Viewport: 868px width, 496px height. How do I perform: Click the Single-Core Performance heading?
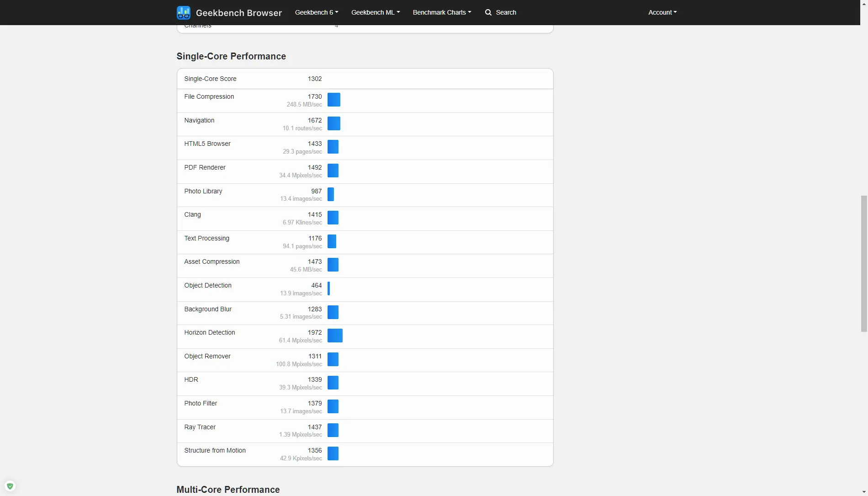[x=231, y=56]
